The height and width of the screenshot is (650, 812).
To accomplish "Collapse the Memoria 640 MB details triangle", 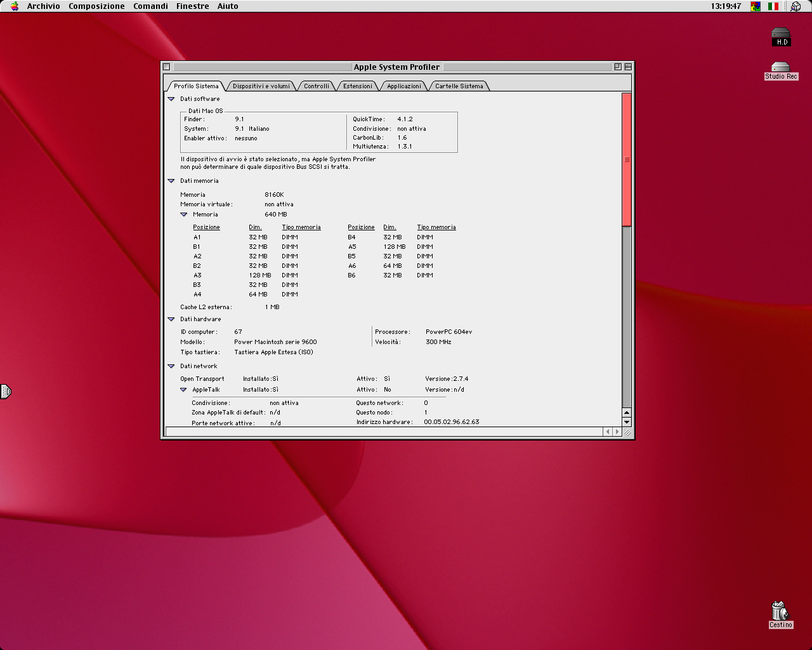I will pyautogui.click(x=183, y=215).
